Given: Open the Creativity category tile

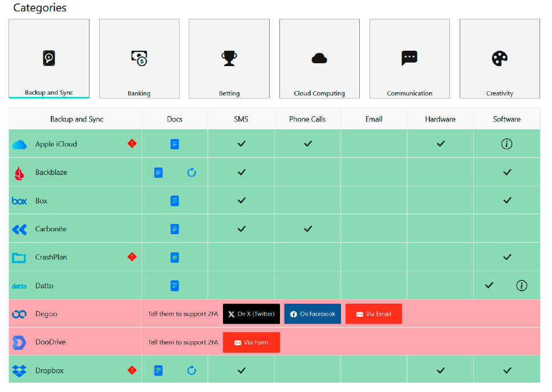Looking at the screenshot, I should point(500,59).
